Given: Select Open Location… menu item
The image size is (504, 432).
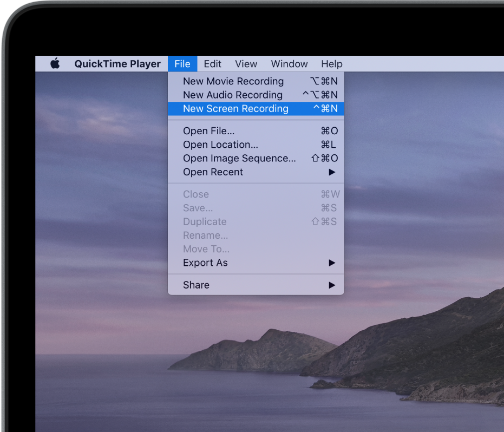Looking at the screenshot, I should coord(220,145).
